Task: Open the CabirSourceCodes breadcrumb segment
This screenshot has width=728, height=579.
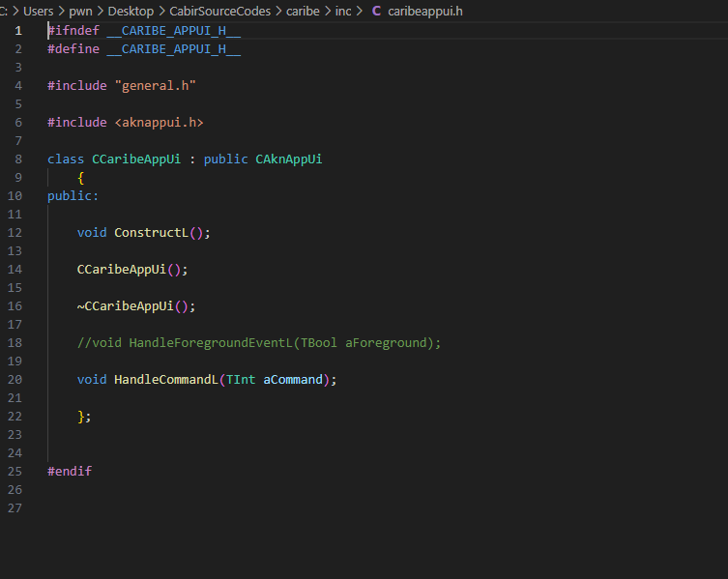Action: pyautogui.click(x=219, y=12)
